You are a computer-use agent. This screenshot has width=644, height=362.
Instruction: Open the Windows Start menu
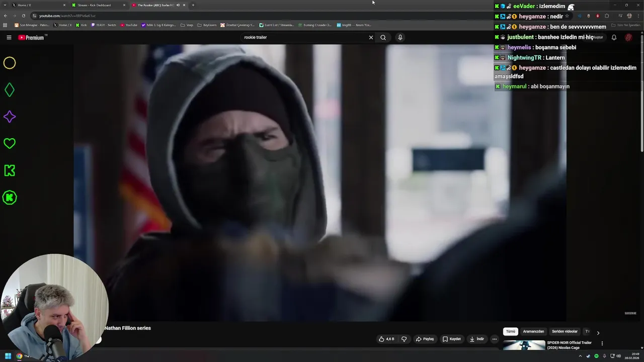tap(8, 356)
